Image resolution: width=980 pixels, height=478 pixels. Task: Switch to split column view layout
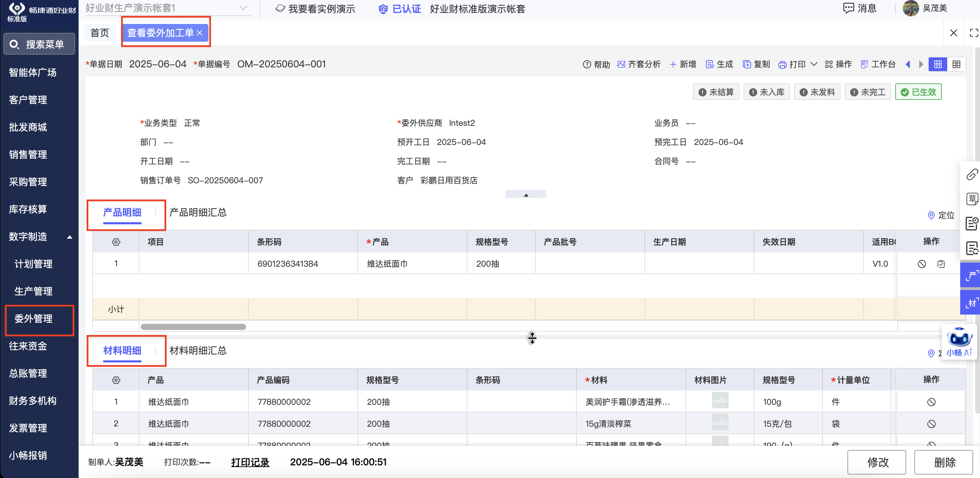(x=956, y=64)
